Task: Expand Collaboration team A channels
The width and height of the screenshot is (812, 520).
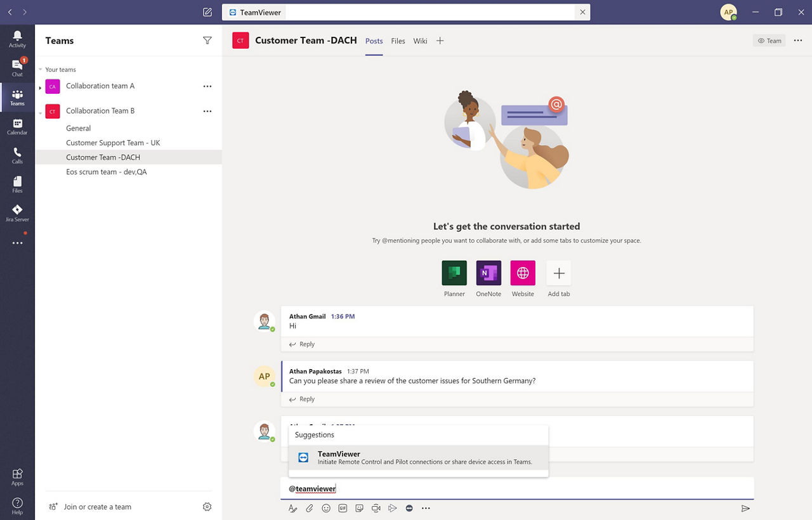Action: pos(40,86)
